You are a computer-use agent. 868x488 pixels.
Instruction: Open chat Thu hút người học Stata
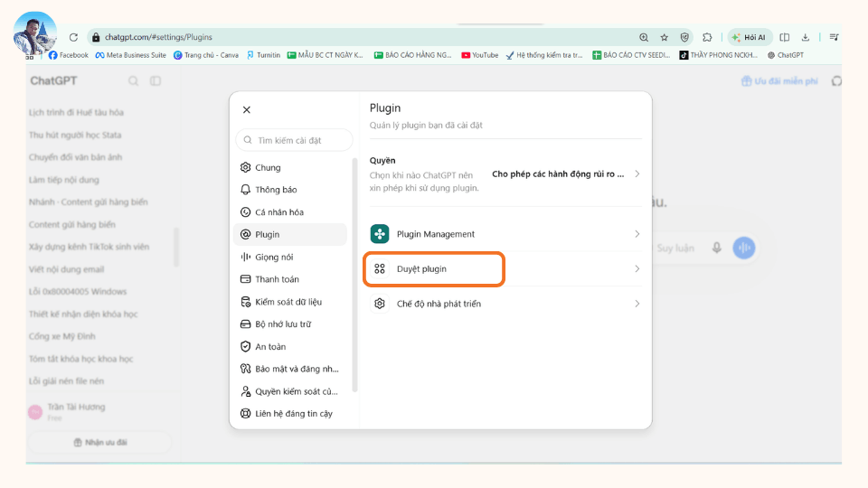(x=75, y=135)
